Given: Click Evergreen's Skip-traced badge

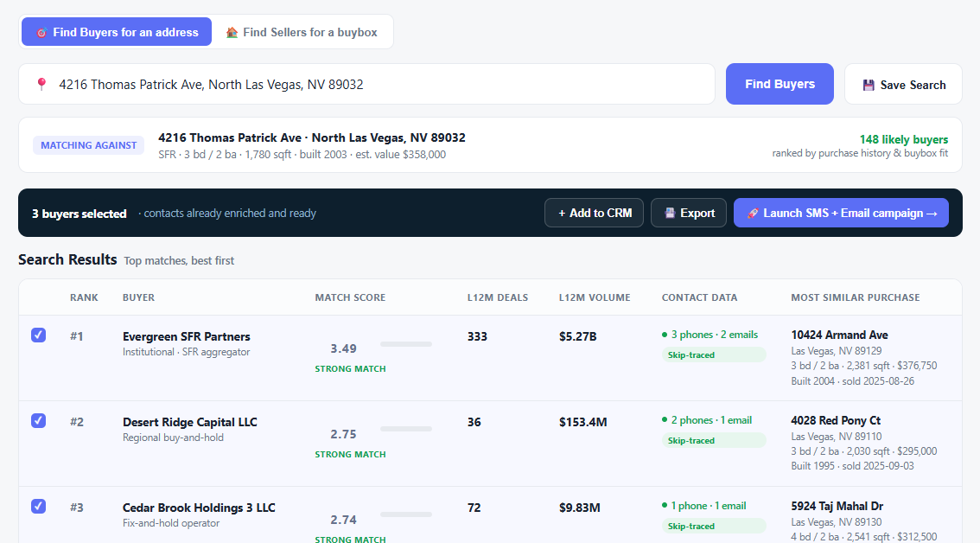Looking at the screenshot, I should [x=714, y=355].
